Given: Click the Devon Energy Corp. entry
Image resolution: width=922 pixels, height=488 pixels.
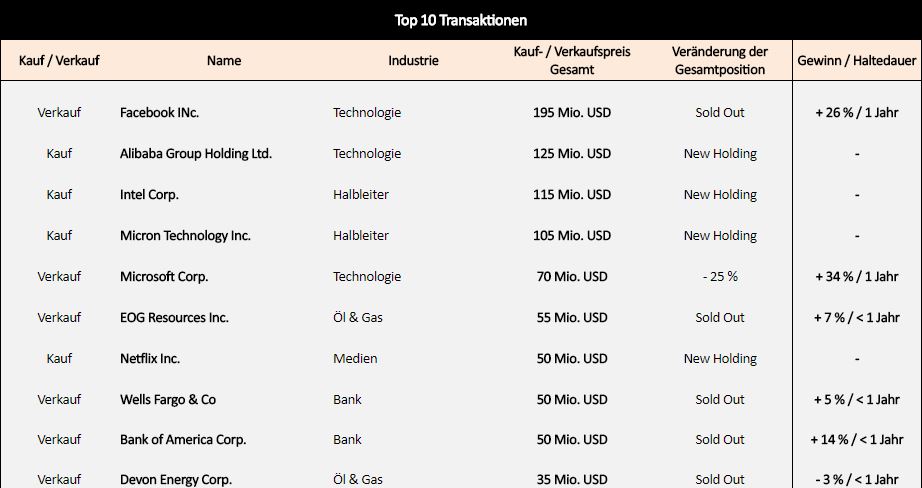Looking at the screenshot, I should tap(176, 480).
